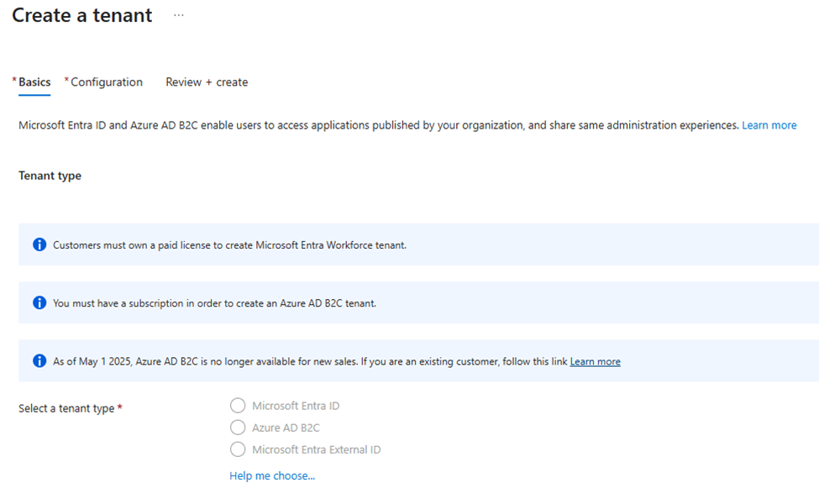Image resolution: width=819 pixels, height=504 pixels.
Task: Open Learn more link after the intro description
Action: tap(769, 125)
